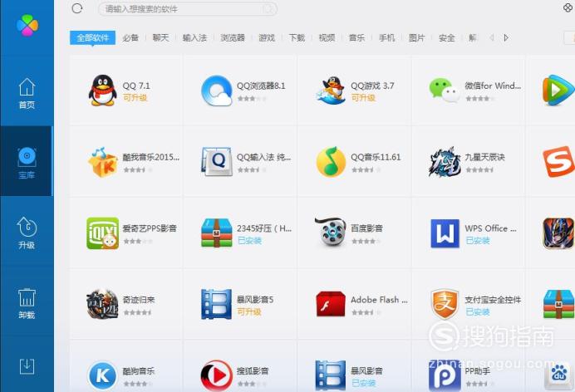The height and width of the screenshot is (392, 575).
Task: Switch to the 聊天 category tab
Action: 160,37
